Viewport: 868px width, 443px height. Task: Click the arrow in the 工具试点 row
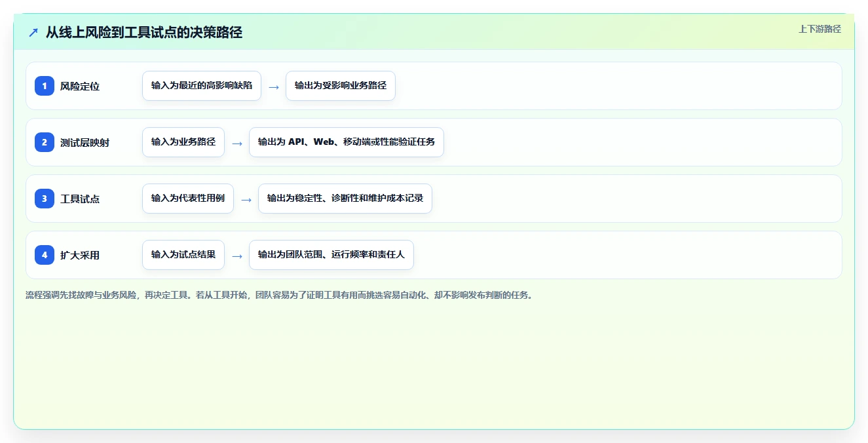click(246, 199)
